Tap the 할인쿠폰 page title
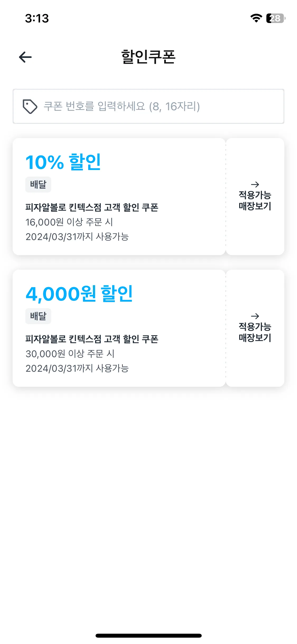The width and height of the screenshot is (297, 644). coord(148,57)
